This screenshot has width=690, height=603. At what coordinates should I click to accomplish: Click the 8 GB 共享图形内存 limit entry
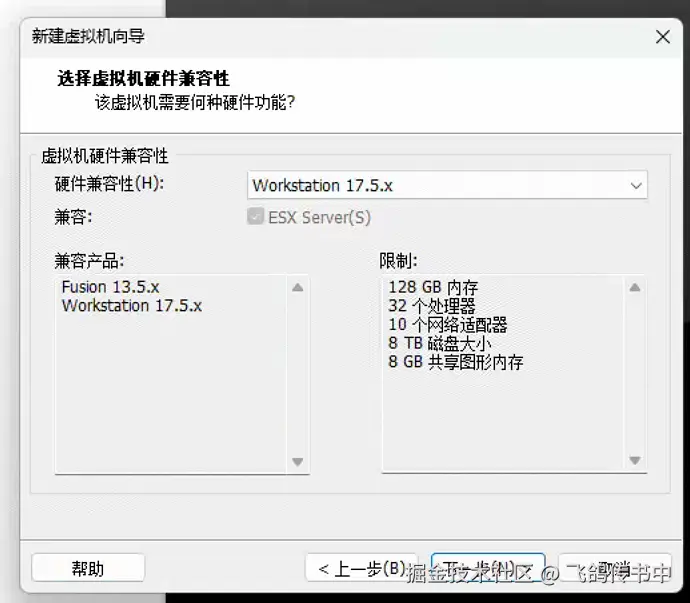click(x=455, y=362)
